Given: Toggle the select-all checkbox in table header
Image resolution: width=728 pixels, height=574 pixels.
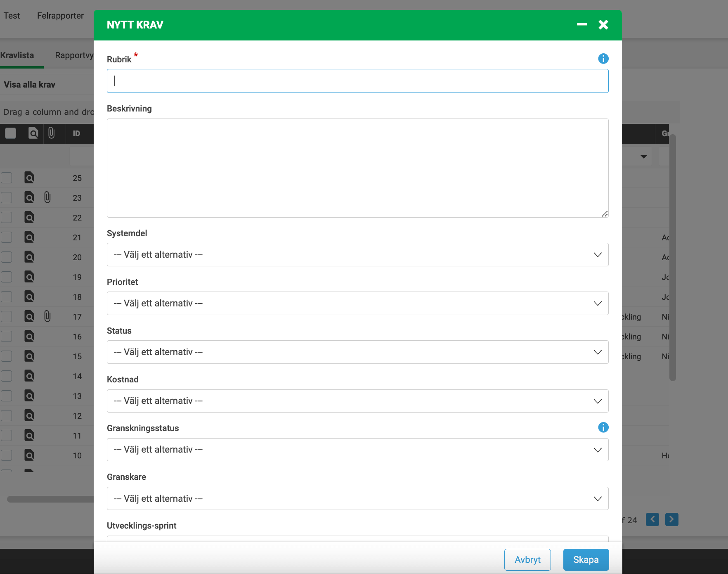Looking at the screenshot, I should (11, 133).
